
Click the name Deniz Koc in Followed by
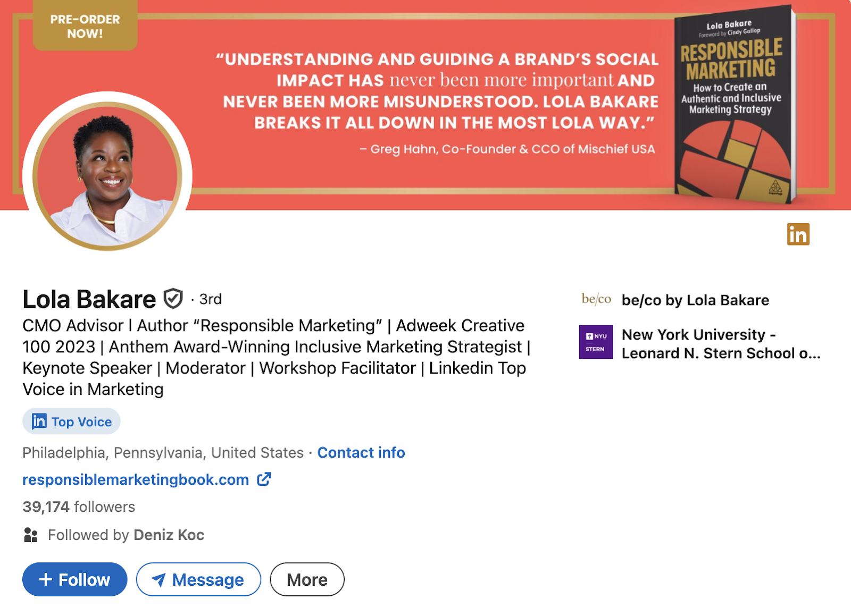(x=169, y=535)
